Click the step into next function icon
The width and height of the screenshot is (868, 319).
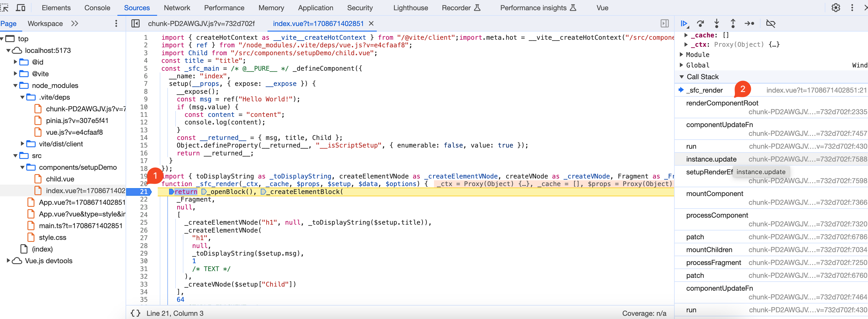716,23
